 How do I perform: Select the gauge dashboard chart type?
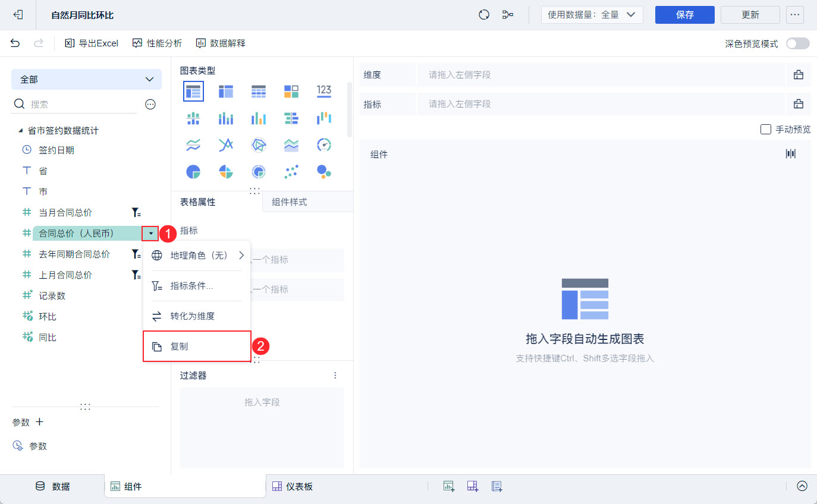coord(324,145)
